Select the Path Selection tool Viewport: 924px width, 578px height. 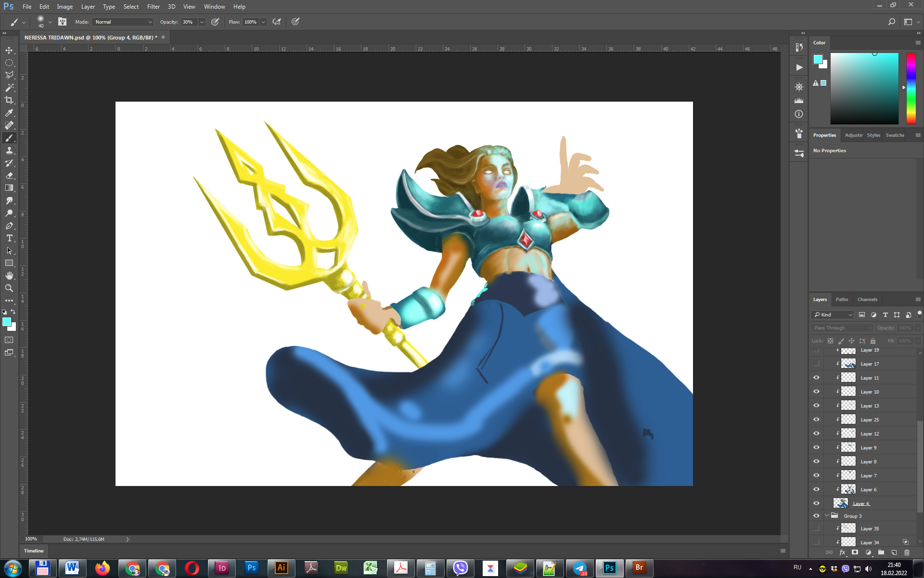[9, 250]
